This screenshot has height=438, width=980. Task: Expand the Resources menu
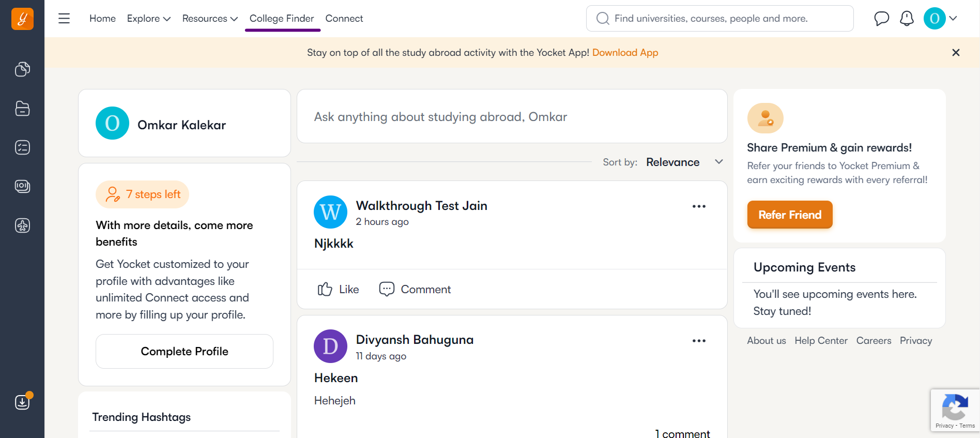(210, 19)
